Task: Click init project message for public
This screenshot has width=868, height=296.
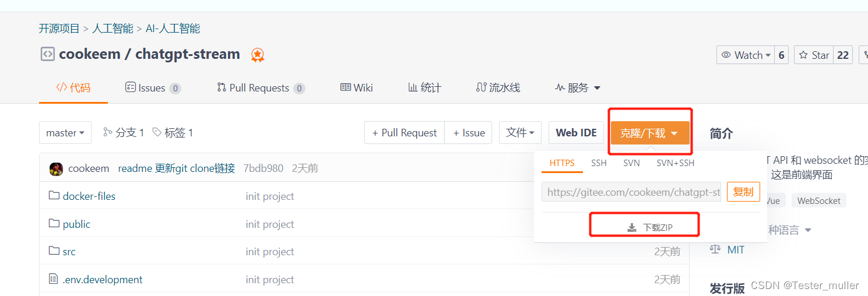Action: [x=270, y=224]
